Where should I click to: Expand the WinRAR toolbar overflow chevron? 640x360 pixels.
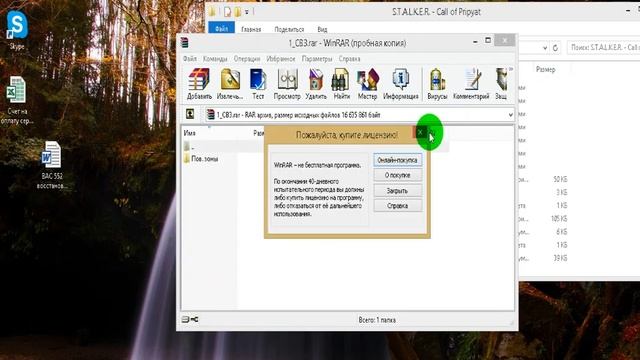pos(511,69)
